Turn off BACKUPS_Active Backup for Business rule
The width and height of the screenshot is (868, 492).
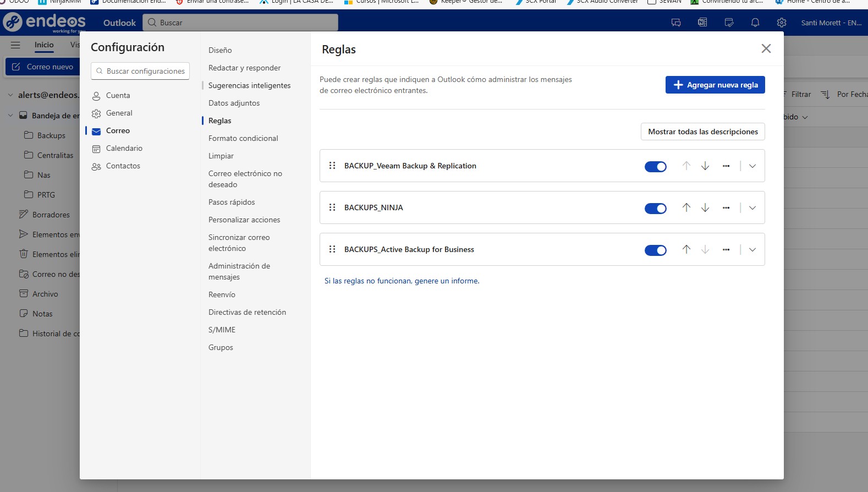coord(655,250)
